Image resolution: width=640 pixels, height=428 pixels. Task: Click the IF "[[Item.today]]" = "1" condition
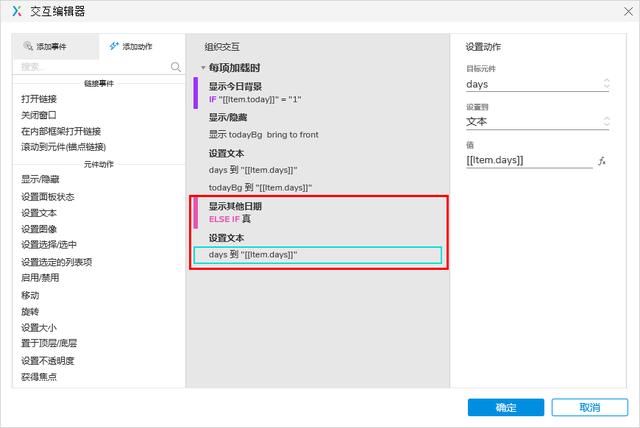[255, 99]
